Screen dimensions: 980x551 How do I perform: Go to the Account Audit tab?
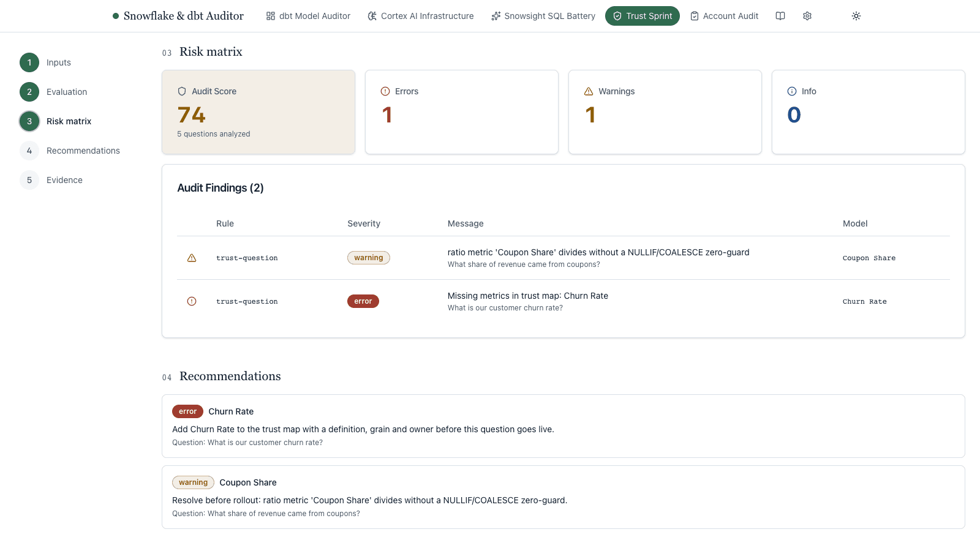pos(724,16)
